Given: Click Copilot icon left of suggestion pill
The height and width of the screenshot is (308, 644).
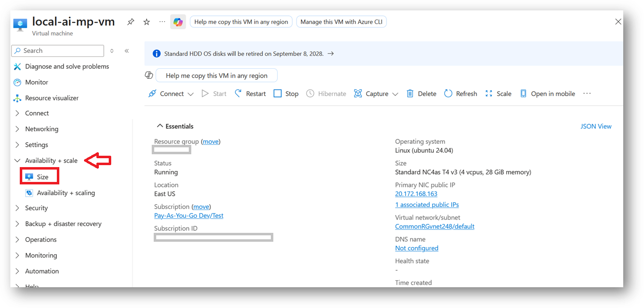Looking at the screenshot, I should [x=149, y=75].
